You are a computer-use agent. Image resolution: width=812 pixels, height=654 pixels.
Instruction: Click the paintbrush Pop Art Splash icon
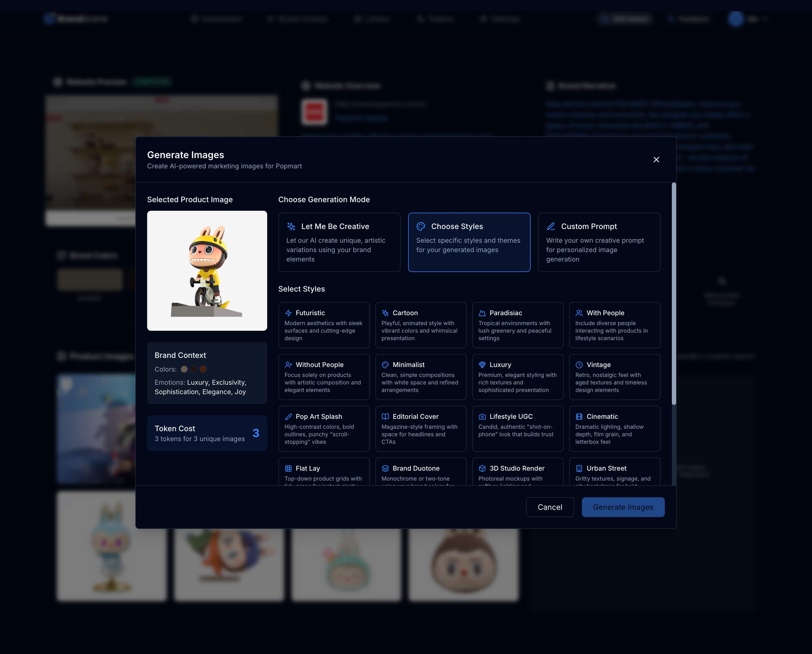pos(288,417)
